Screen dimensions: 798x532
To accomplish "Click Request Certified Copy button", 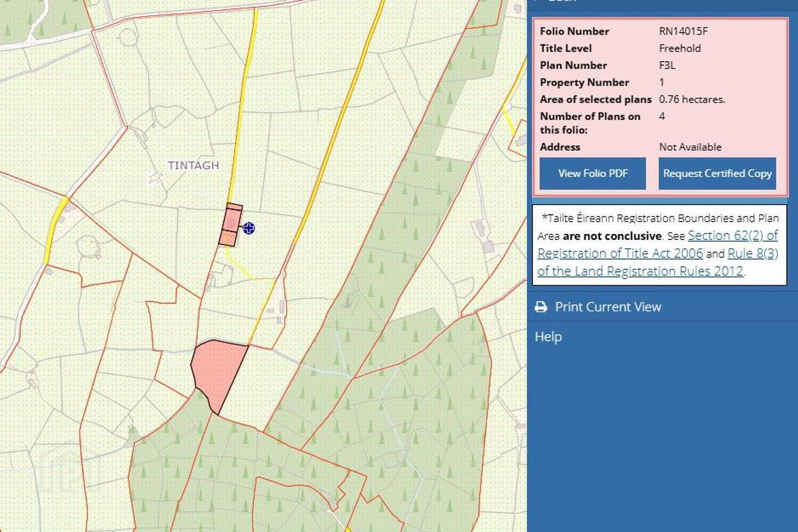I will click(x=717, y=173).
